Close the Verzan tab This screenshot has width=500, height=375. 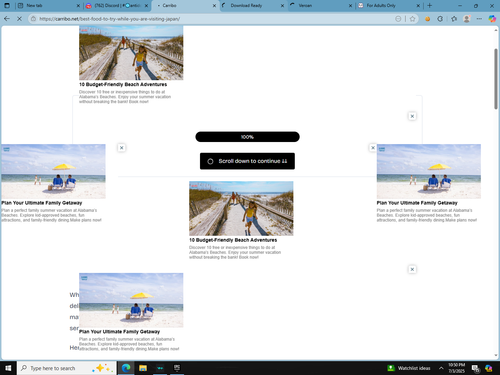point(350,6)
